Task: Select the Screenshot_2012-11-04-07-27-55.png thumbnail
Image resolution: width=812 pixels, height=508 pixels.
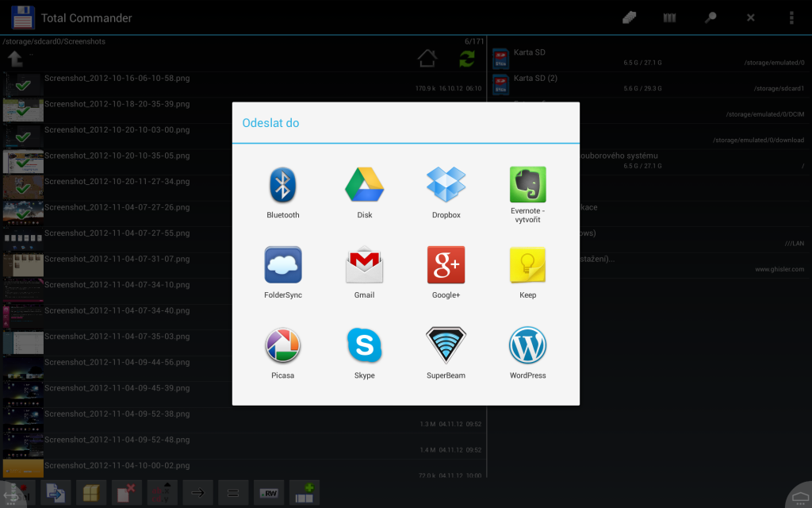Action: [23, 240]
